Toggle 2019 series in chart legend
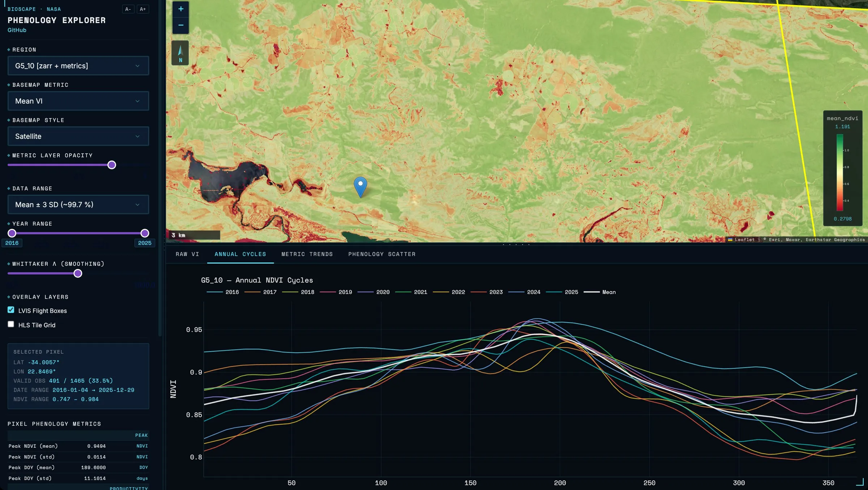Screen dimensions: 868x490 [336, 292]
